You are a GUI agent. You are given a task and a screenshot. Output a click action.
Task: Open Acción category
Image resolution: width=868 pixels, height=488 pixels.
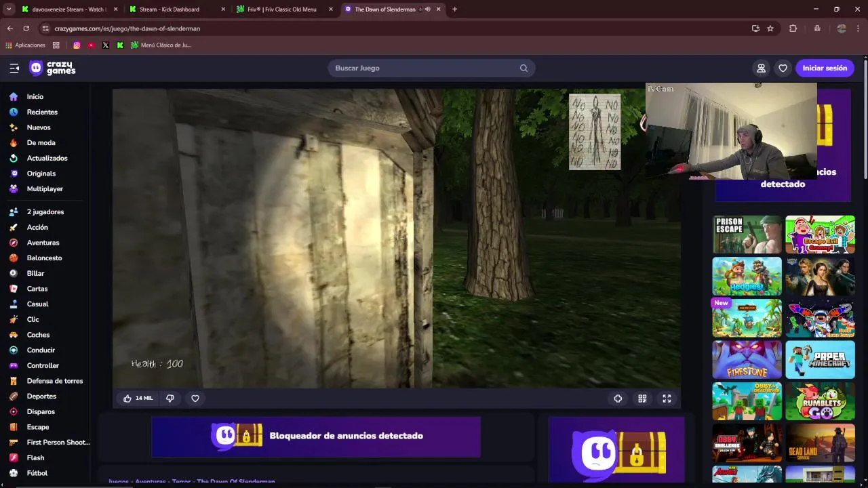click(x=37, y=227)
